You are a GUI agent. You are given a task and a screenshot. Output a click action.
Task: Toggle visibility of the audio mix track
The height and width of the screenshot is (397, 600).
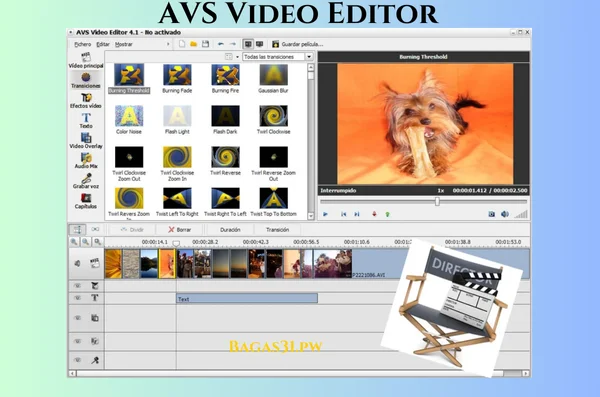pyautogui.click(x=77, y=341)
